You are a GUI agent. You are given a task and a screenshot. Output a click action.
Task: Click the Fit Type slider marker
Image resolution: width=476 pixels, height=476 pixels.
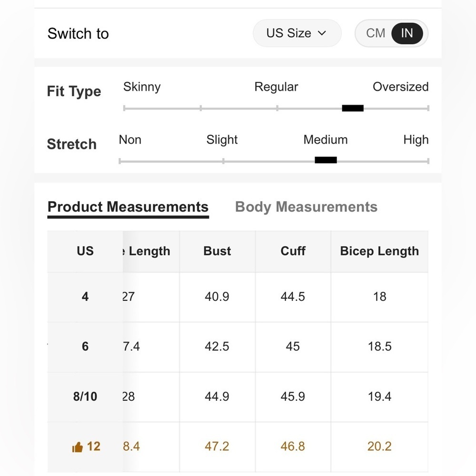tap(352, 108)
